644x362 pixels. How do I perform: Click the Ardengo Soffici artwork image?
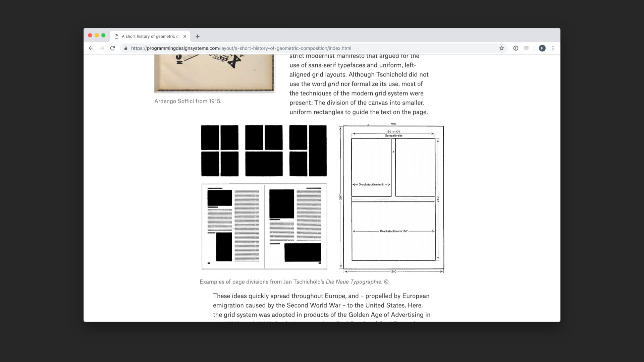pyautogui.click(x=215, y=74)
